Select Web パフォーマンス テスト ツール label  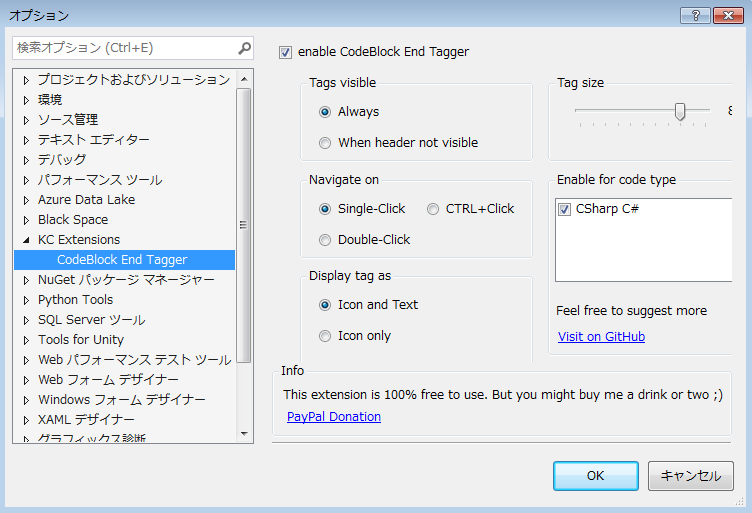[x=135, y=360]
